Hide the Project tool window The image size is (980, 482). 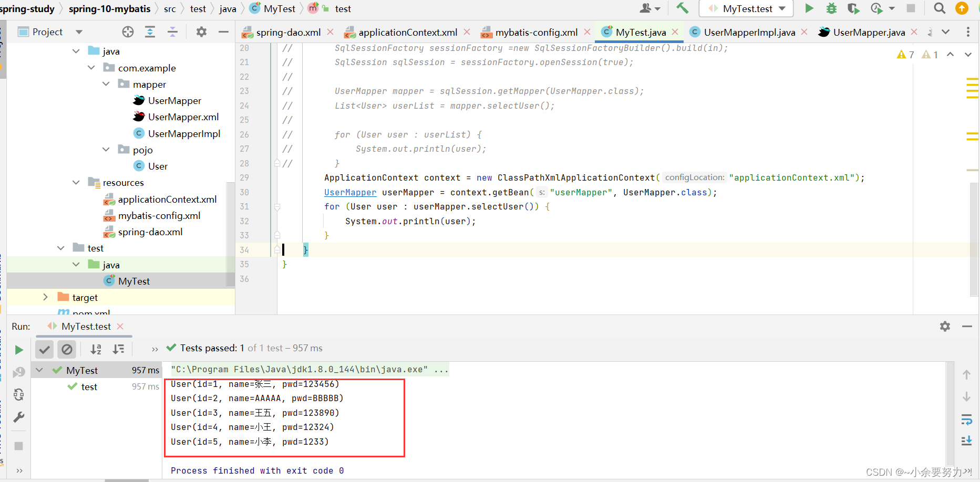[223, 32]
